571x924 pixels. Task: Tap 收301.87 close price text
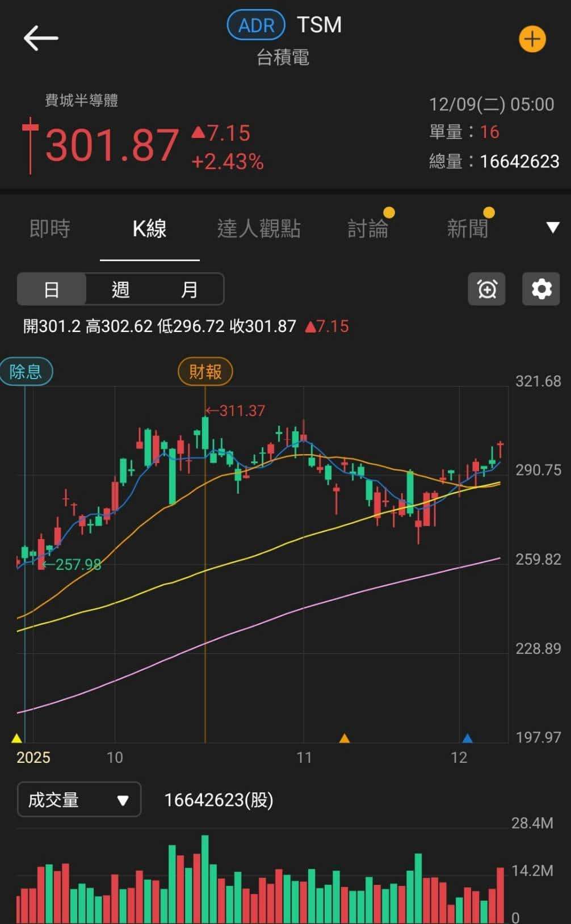(263, 326)
